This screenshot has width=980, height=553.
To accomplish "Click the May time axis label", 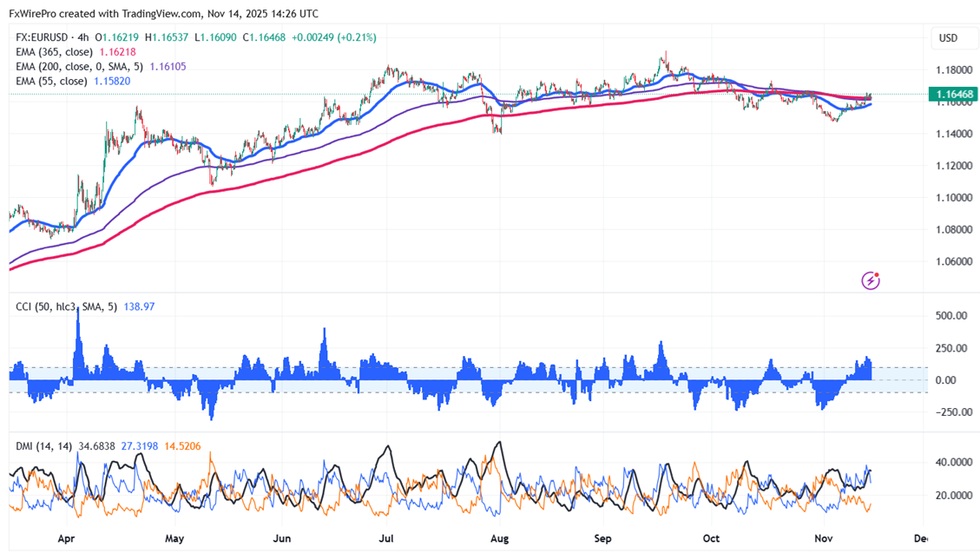I will tap(174, 538).
